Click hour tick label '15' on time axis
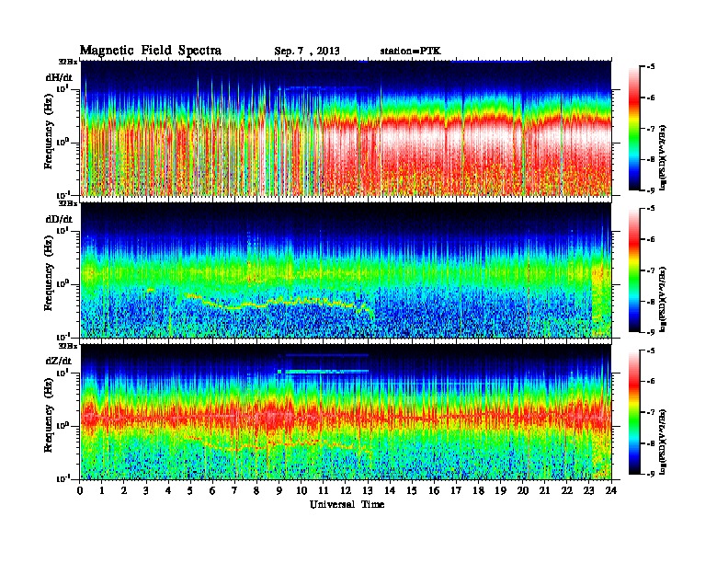The height and width of the screenshot is (563, 728). [x=412, y=490]
